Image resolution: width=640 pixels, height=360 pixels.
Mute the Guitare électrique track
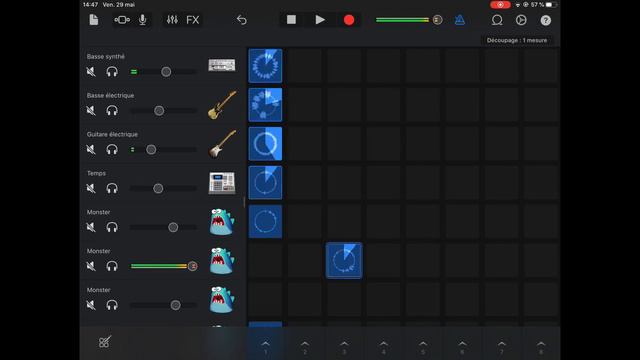click(91, 149)
